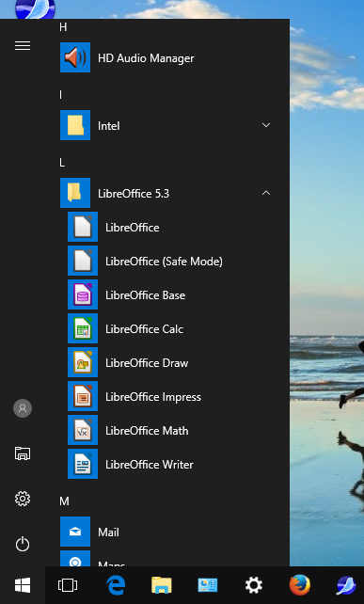Launch LibreOffice Calc
The image size is (364, 604).
point(169,328)
